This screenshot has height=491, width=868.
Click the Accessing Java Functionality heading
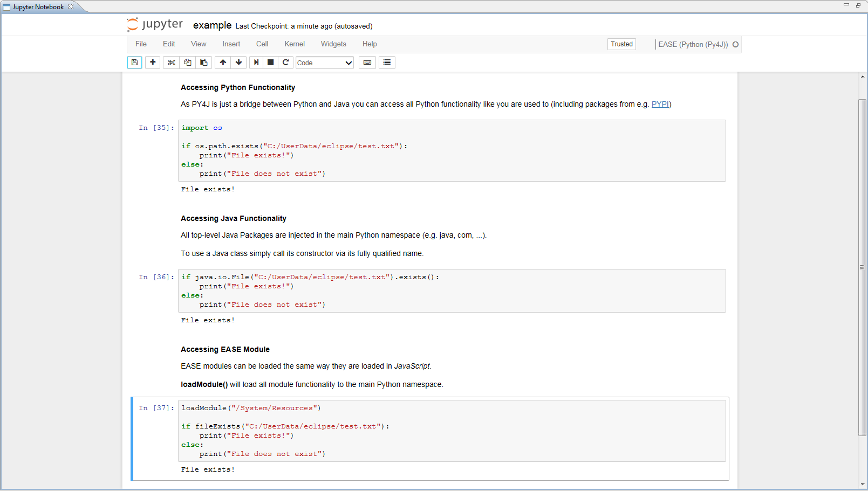(x=234, y=218)
